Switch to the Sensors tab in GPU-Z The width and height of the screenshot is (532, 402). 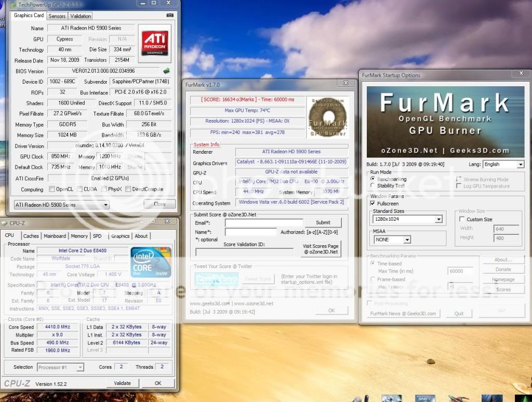point(57,16)
